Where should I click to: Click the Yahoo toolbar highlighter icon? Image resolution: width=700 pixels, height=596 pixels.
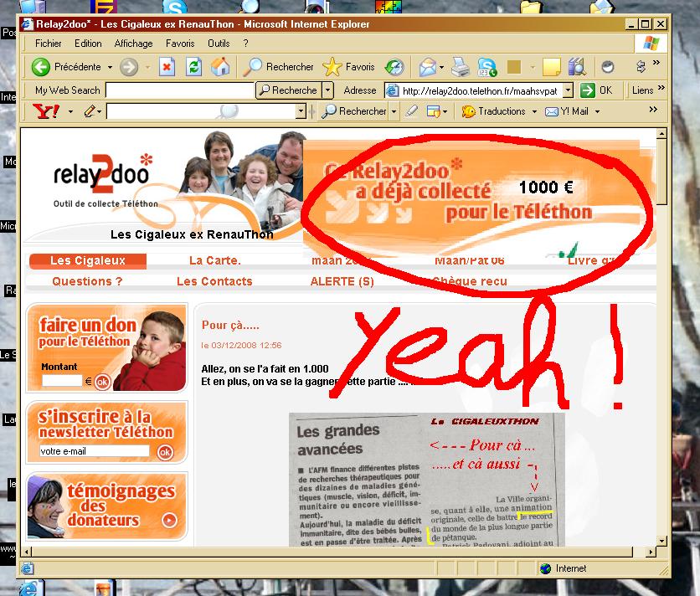[411, 110]
